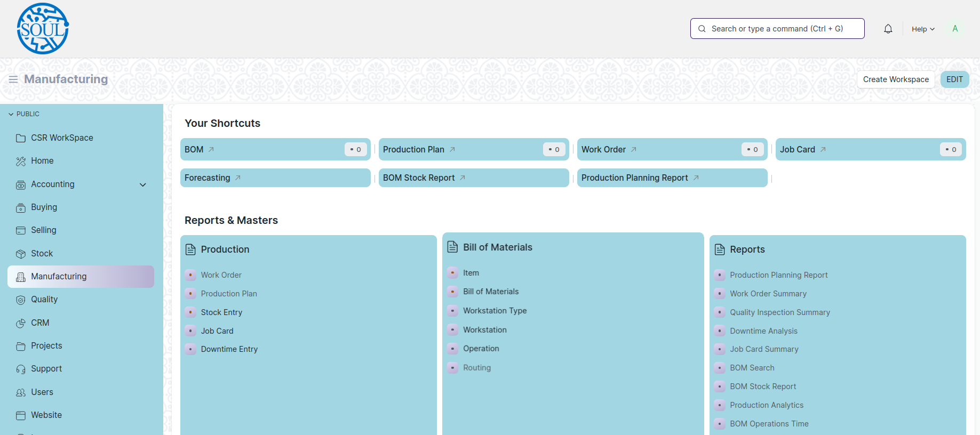
Task: Click the Quality shield icon in sidebar
Action: [x=21, y=300]
